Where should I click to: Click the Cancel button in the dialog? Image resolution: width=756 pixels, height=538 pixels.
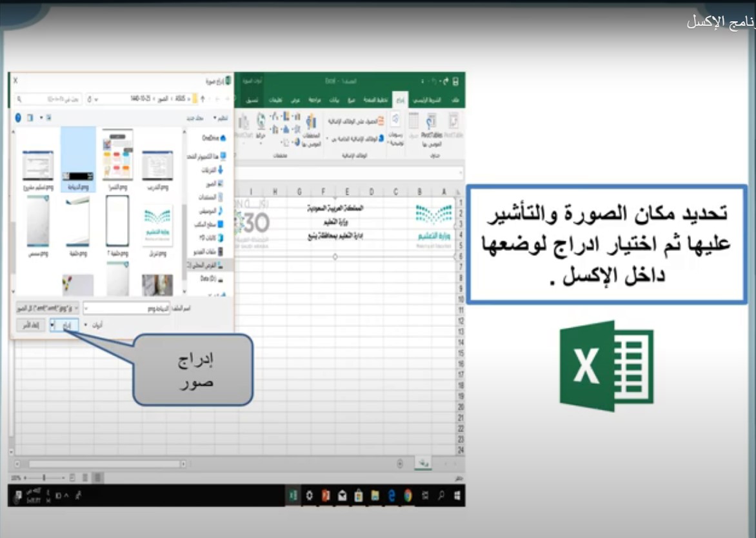tap(31, 325)
